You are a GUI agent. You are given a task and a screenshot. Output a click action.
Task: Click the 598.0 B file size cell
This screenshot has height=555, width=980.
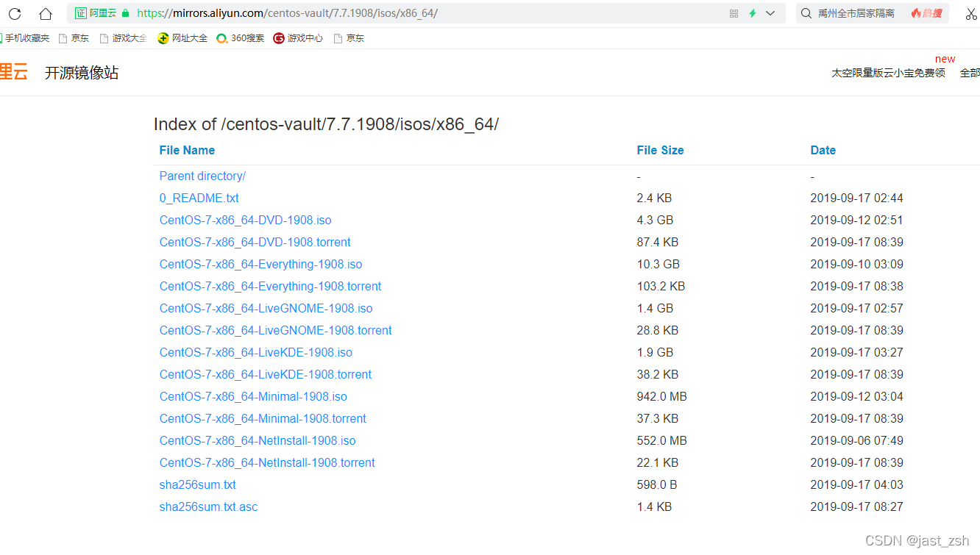click(656, 484)
